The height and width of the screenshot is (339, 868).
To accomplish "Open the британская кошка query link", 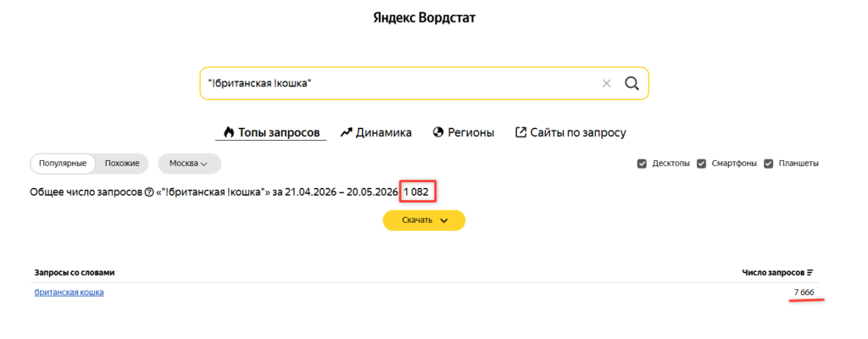I will click(x=70, y=292).
